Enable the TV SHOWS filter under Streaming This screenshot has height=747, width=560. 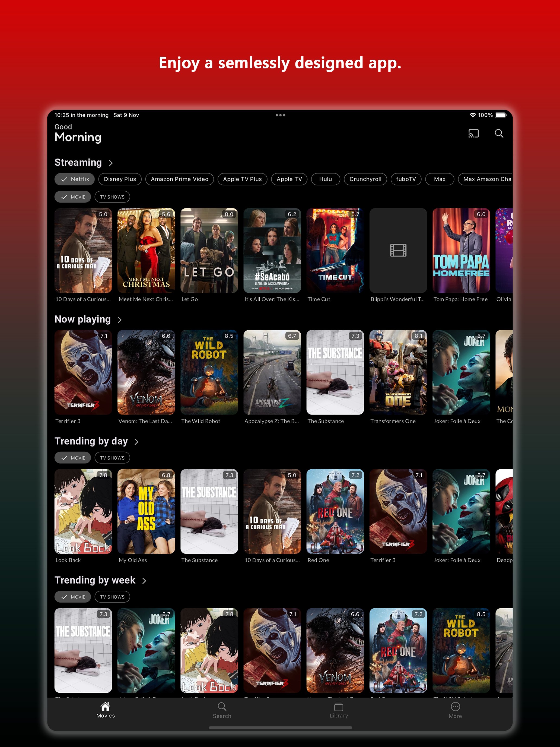[112, 197]
